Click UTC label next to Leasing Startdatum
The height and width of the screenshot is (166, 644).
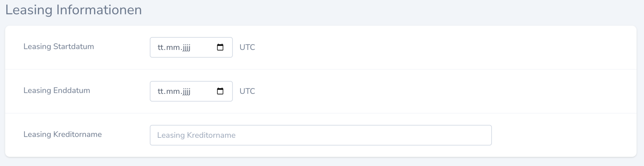point(247,47)
